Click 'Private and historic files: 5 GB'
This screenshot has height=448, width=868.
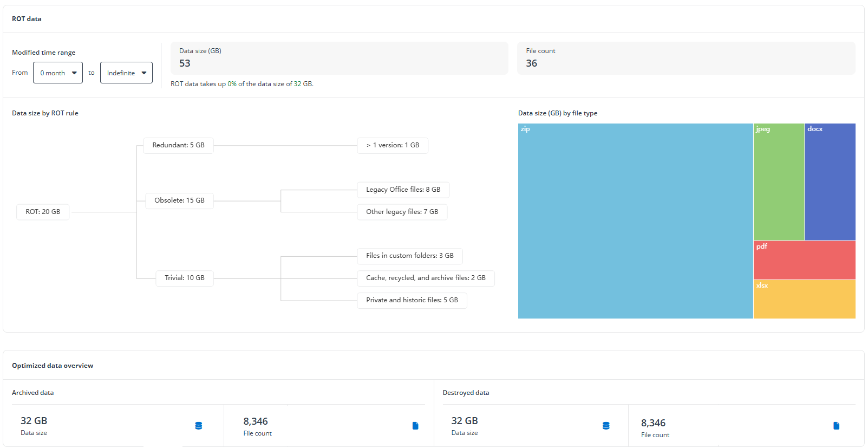412,300
